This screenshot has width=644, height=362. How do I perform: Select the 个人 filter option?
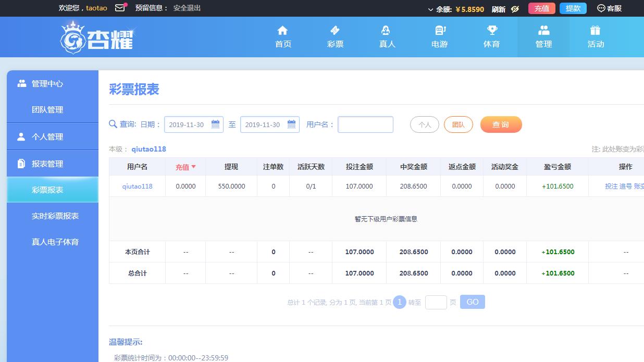click(425, 124)
